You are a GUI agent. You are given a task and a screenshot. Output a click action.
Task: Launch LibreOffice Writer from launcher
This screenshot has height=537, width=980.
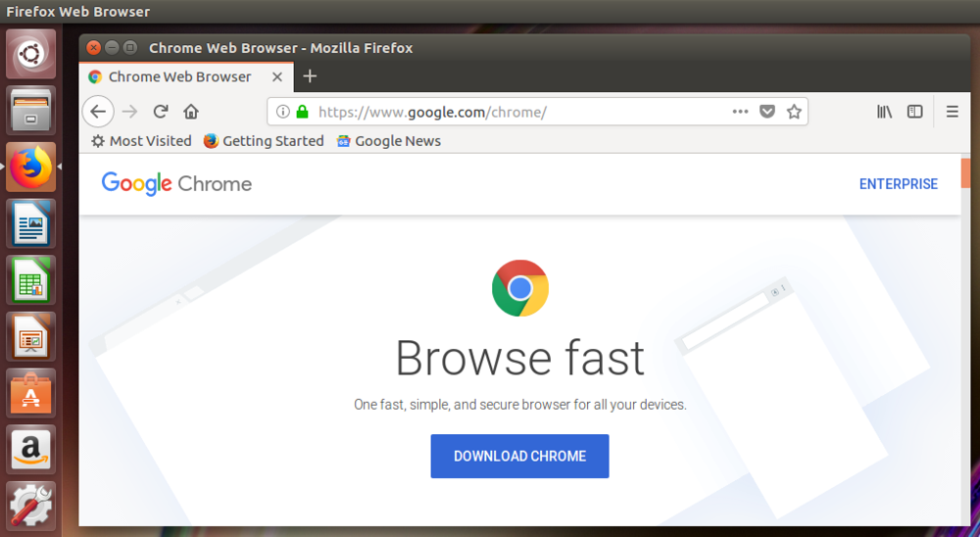(x=30, y=223)
